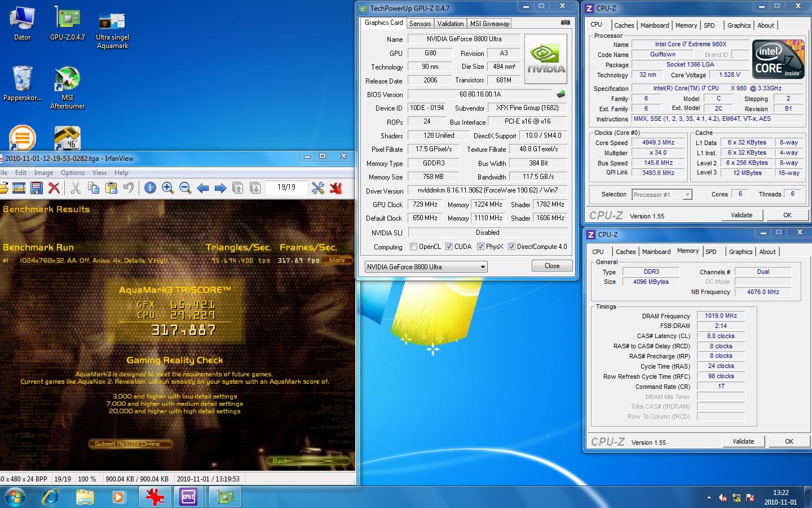Click Validate in lower CPU-Z memory window

pos(743,441)
